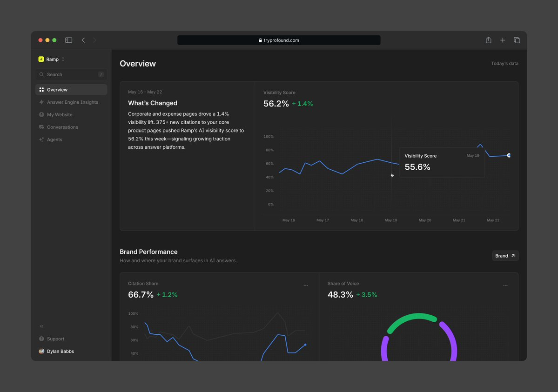Click the arrow icon on Brand button

point(513,256)
